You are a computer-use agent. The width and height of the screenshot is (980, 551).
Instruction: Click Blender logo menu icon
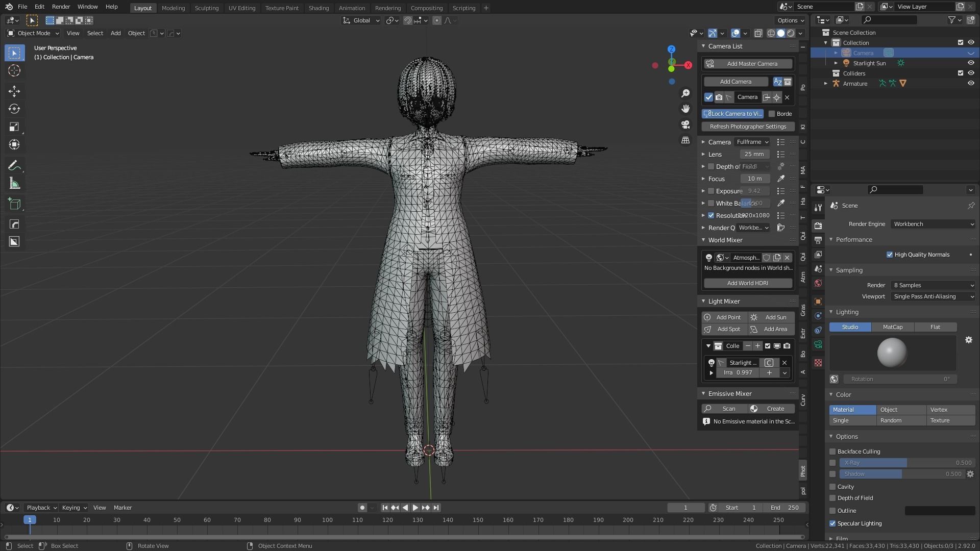9,7
